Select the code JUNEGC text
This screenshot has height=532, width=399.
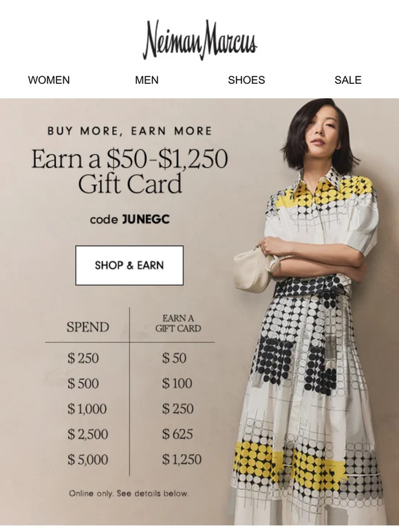[x=130, y=219]
